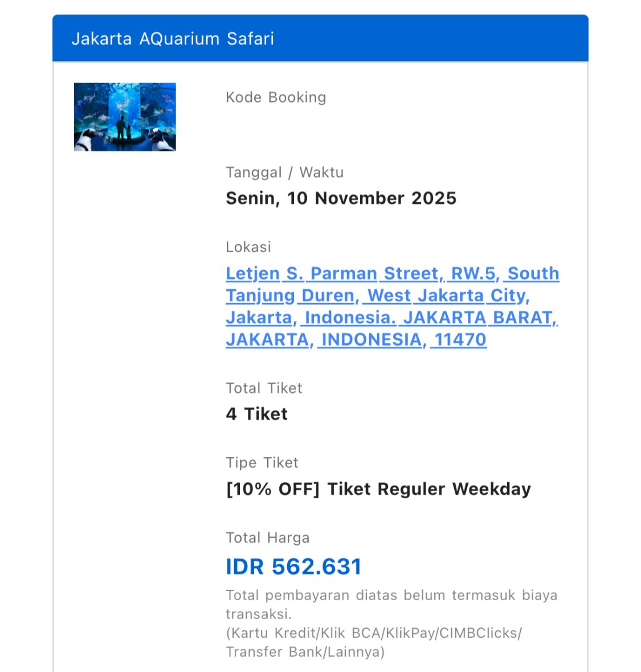Select the price 'IDR 562.631'

point(293,566)
